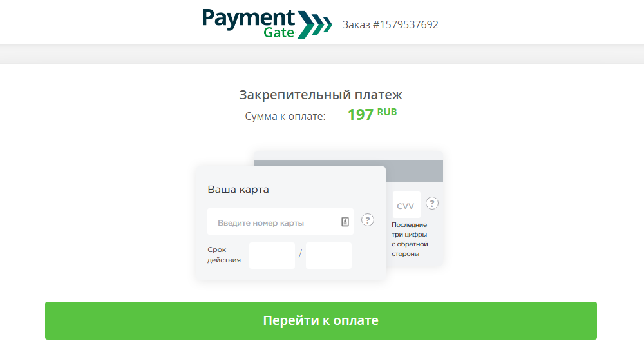Click the 'Перейти к оплате' button
644x361 pixels.
tap(321, 320)
